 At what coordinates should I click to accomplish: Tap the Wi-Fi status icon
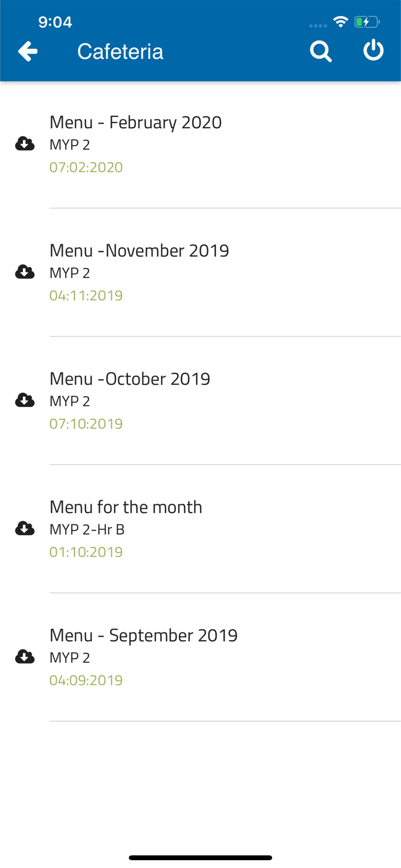[341, 22]
